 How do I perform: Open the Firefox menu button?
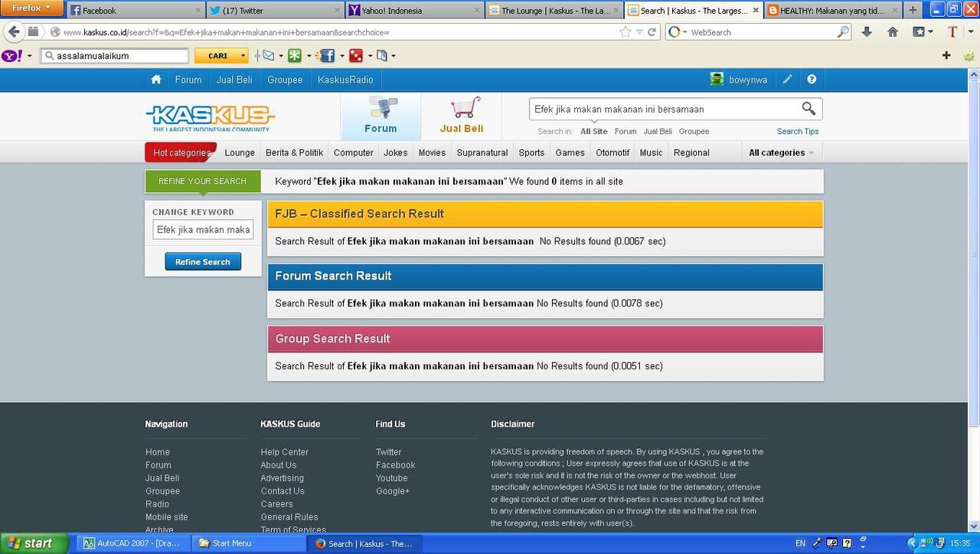pos(31,8)
